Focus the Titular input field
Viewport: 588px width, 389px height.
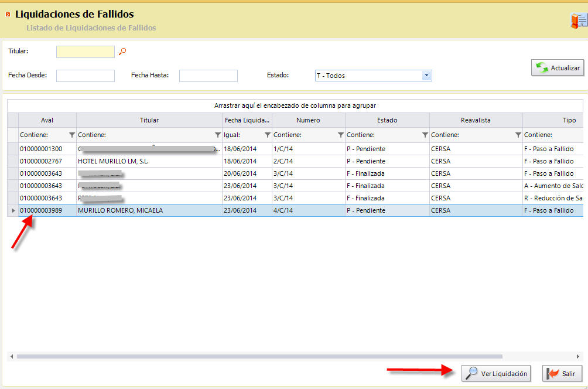[x=86, y=52]
